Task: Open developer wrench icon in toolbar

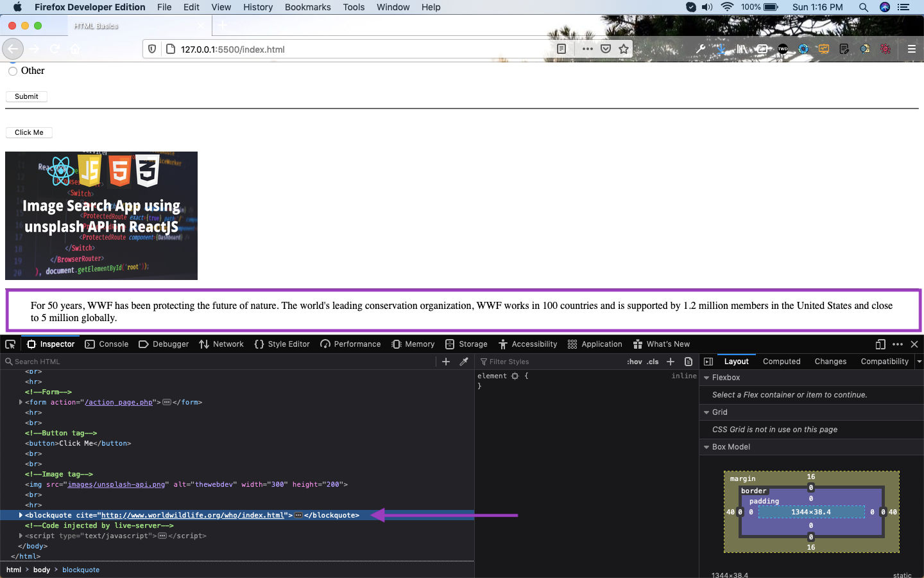Action: pyautogui.click(x=701, y=49)
